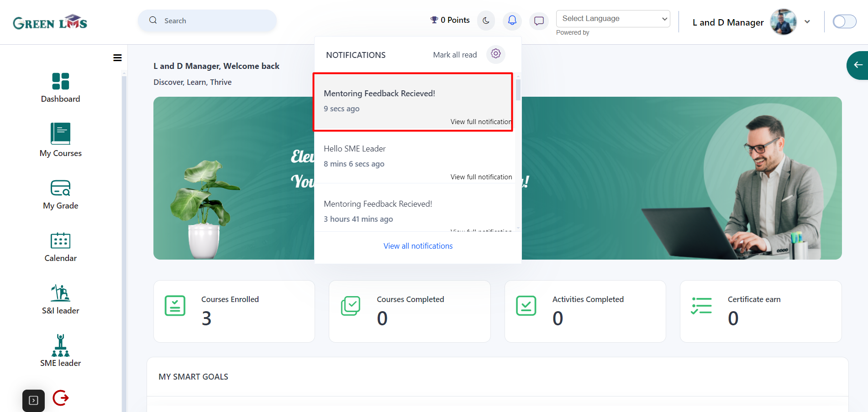Screen dimensions: 868x412
Task: Switch to dark mode with moon icon
Action: pos(486,21)
